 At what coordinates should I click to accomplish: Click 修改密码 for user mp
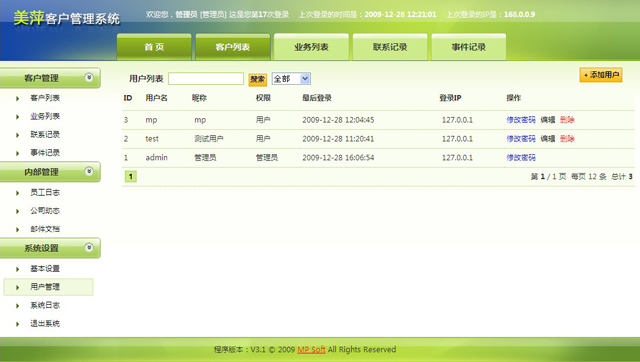[x=521, y=120]
